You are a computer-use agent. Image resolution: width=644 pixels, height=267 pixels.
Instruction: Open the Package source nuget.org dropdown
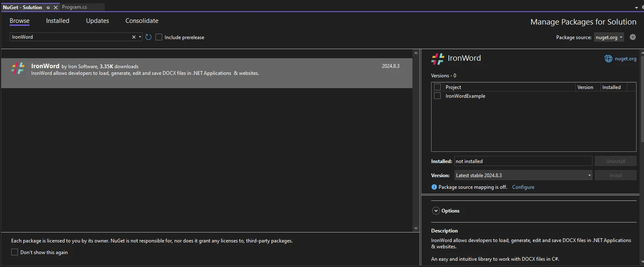coord(609,37)
